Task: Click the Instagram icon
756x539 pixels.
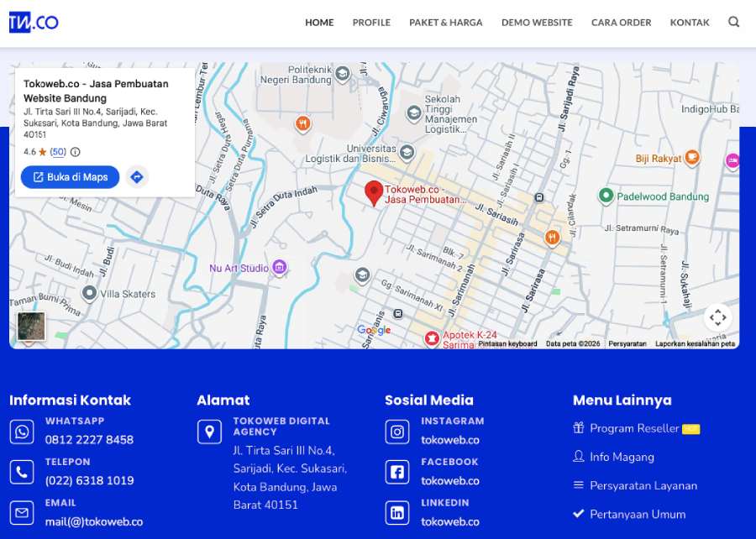Action: (397, 432)
